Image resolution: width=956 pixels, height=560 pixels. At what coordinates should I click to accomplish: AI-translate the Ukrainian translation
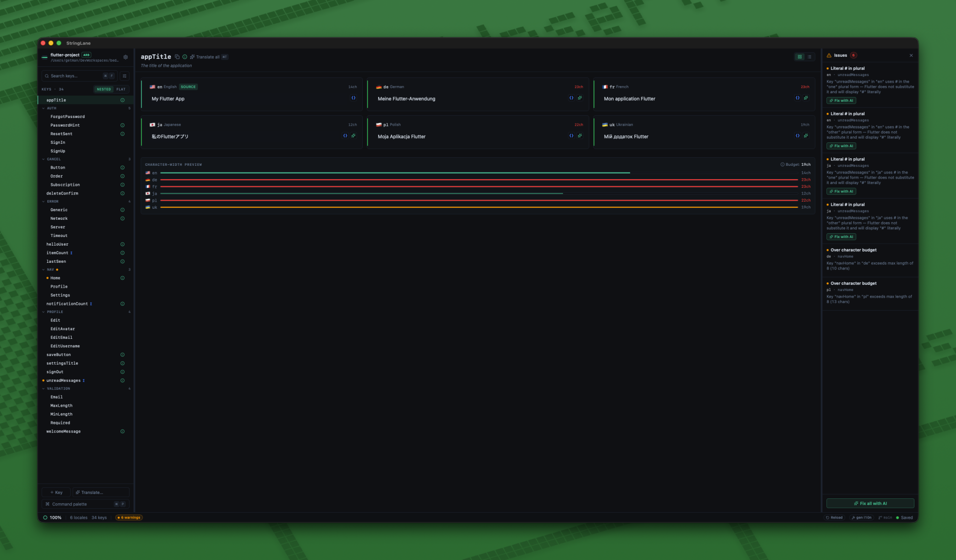click(x=806, y=136)
